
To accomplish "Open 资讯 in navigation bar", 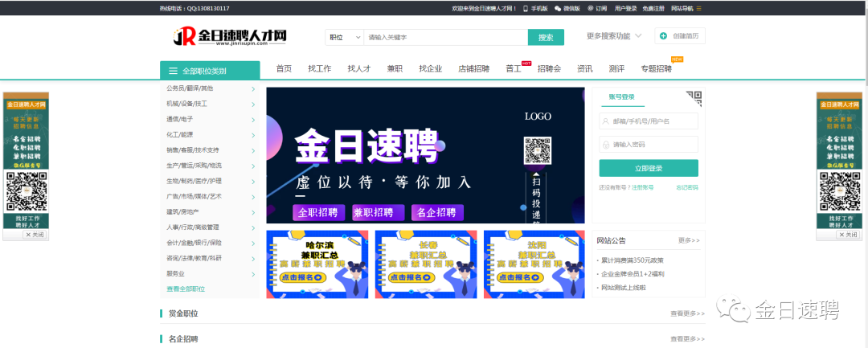I will click(584, 69).
